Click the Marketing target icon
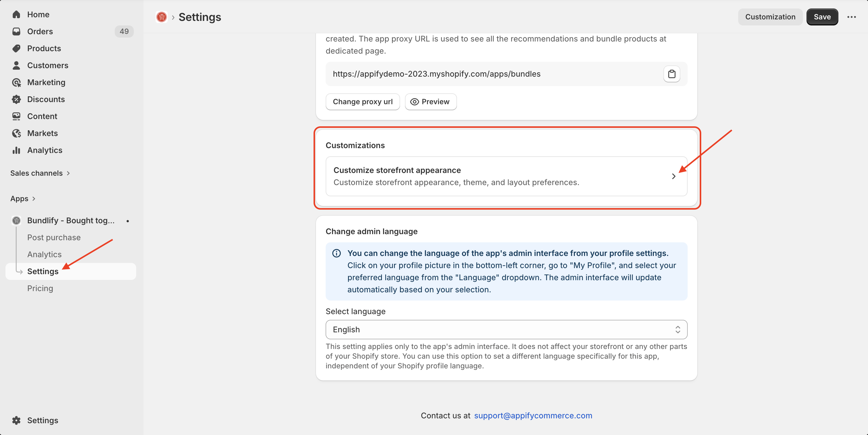868x435 pixels. pyautogui.click(x=16, y=82)
